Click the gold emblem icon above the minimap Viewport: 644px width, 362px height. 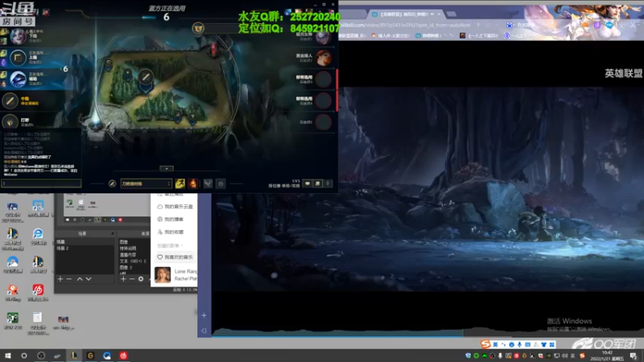coord(198,28)
